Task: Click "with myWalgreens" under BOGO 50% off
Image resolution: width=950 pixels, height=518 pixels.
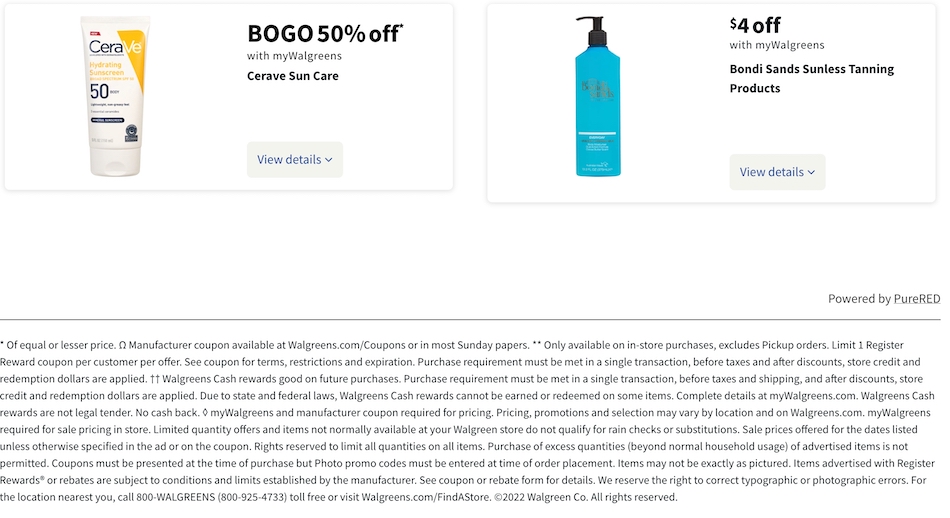Action: coord(294,56)
